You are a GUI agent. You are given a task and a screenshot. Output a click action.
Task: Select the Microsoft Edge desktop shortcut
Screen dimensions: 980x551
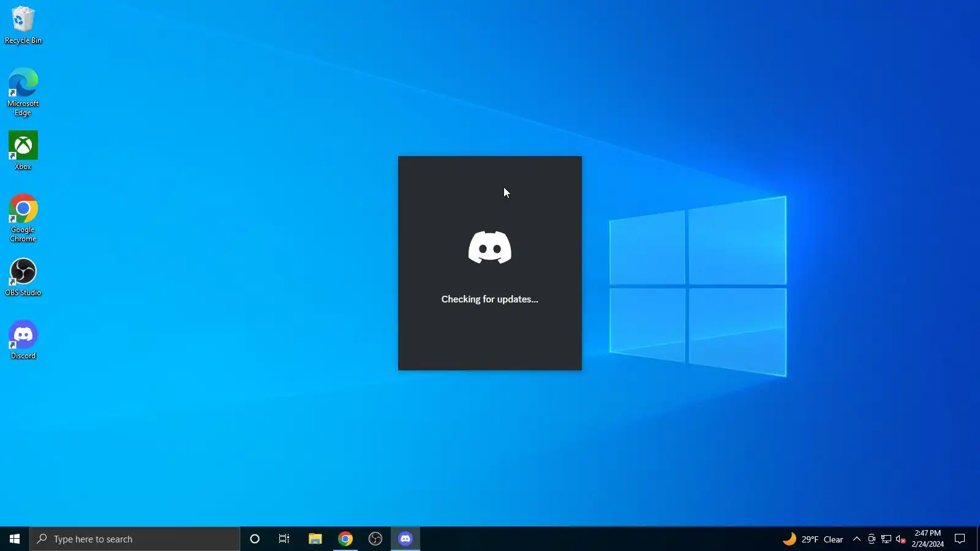pyautogui.click(x=23, y=92)
